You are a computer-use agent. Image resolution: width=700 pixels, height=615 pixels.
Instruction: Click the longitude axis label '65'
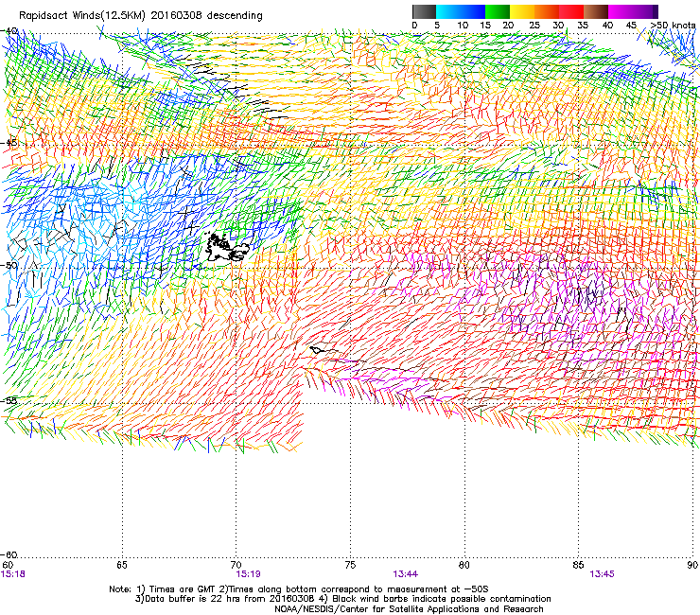[x=122, y=566]
